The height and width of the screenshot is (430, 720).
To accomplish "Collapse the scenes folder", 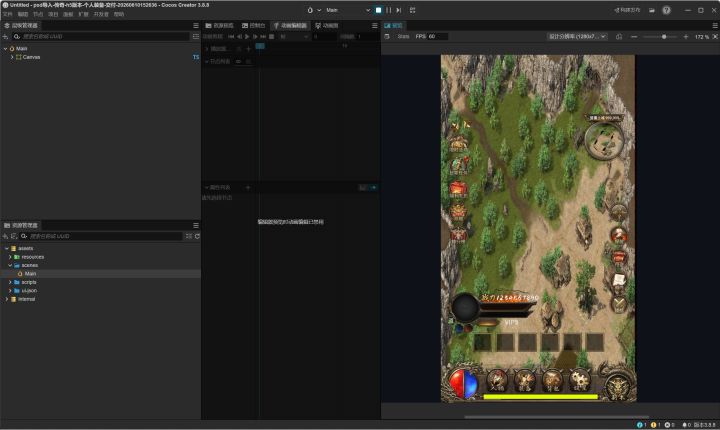I will pyautogui.click(x=10, y=265).
